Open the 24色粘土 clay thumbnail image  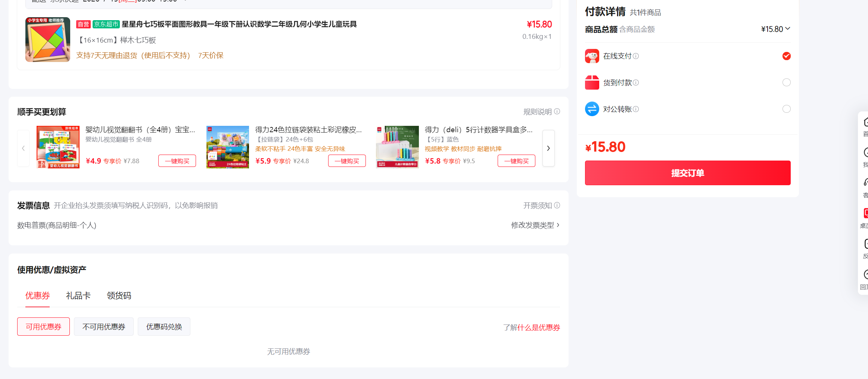click(x=228, y=147)
